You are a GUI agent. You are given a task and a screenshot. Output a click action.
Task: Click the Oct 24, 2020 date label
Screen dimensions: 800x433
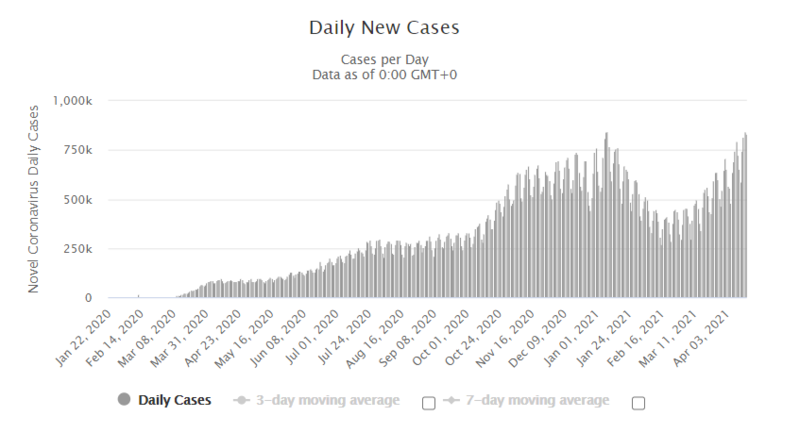473,337
